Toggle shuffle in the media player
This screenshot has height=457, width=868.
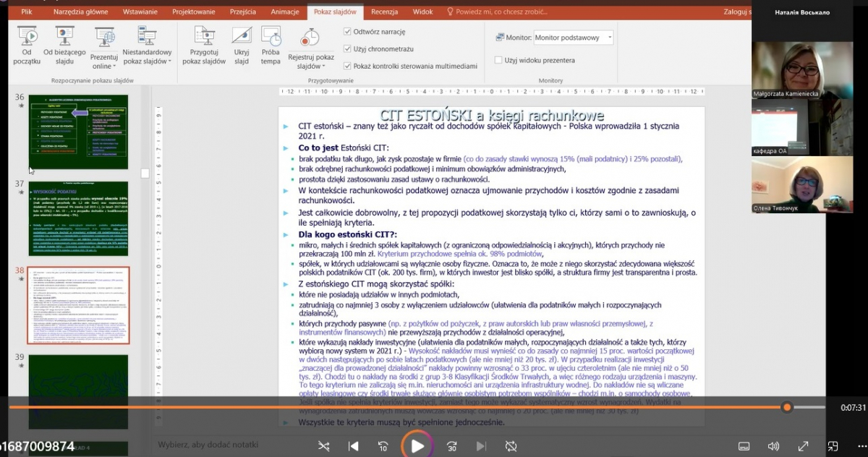click(323, 446)
